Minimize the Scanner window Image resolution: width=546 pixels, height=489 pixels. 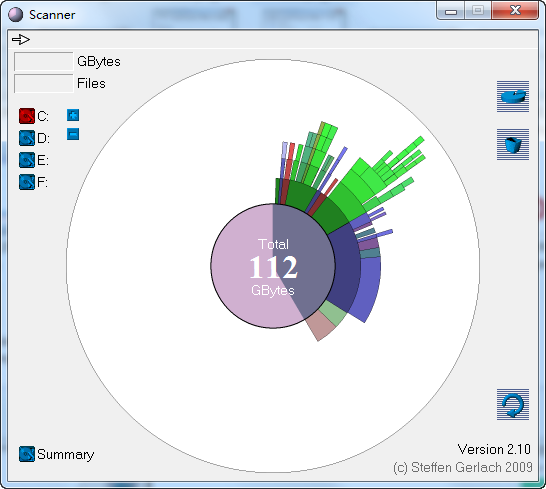pyautogui.click(x=451, y=11)
